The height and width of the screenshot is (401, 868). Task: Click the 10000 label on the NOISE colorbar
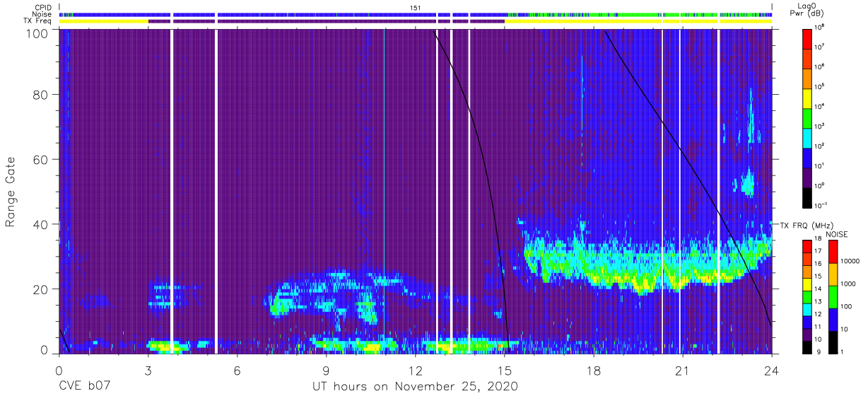(x=849, y=262)
